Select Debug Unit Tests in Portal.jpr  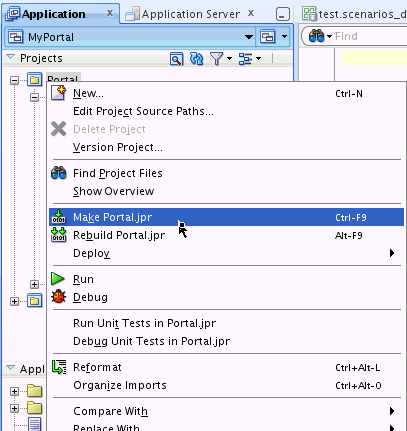tap(226, 341)
